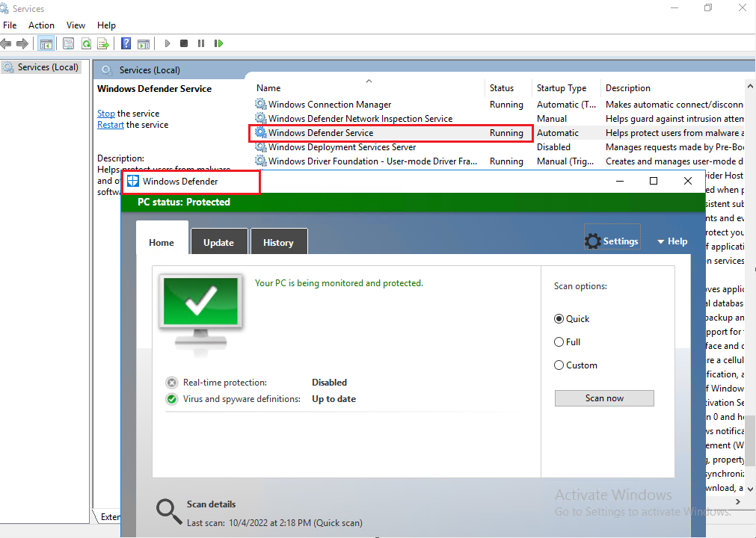Sort services by the Name column header

[x=268, y=87]
